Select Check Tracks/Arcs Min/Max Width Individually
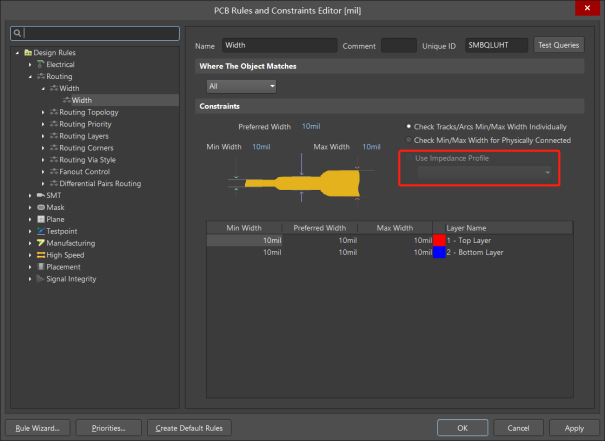The width and height of the screenshot is (606, 441). point(409,127)
